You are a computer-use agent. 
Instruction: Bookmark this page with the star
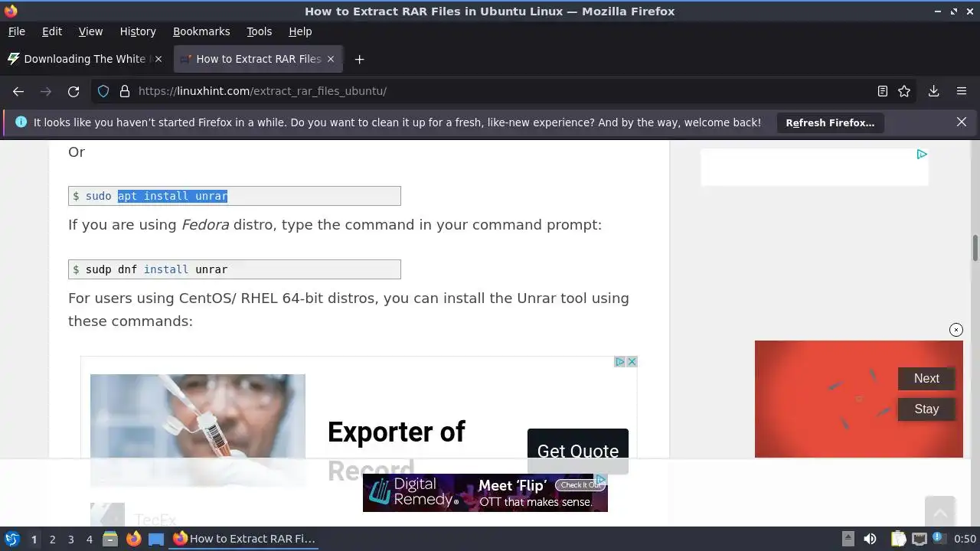point(904,91)
